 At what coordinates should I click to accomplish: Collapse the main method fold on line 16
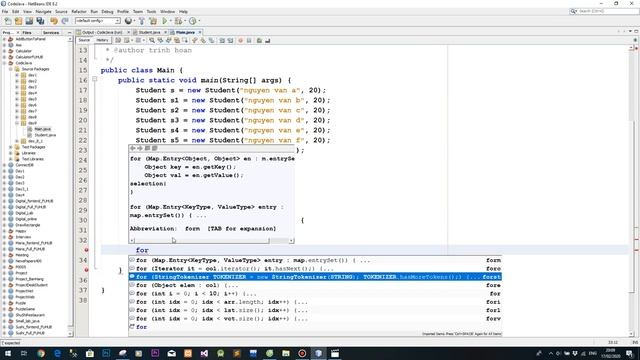[x=94, y=79]
